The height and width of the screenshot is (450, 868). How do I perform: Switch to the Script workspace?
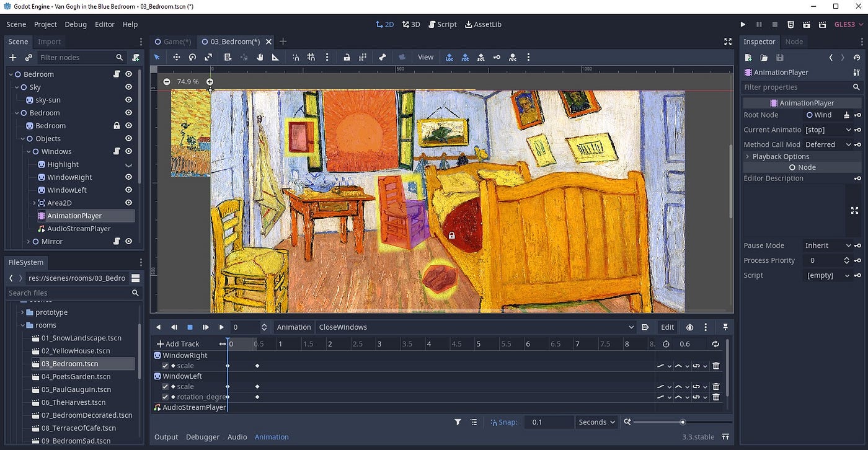[441, 24]
